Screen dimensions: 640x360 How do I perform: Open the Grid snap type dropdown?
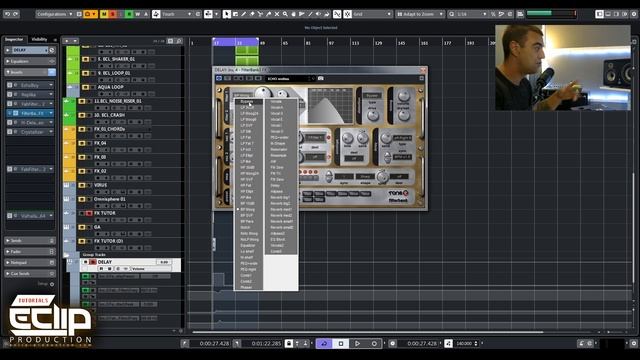coord(372,14)
